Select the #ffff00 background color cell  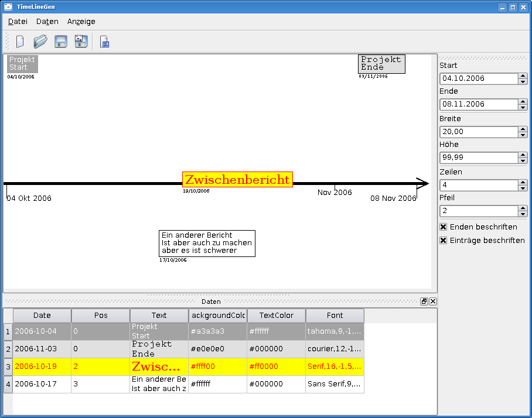tap(217, 367)
